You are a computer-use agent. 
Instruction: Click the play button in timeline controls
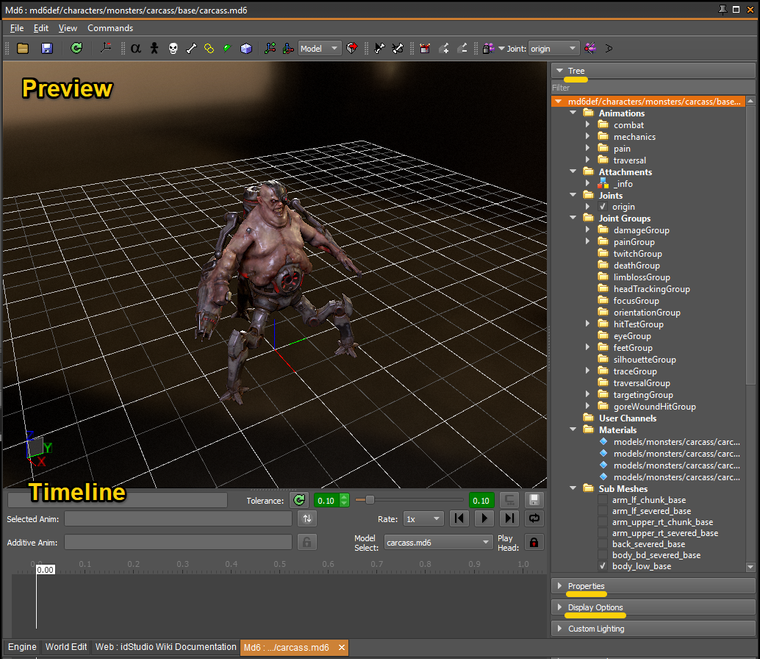pyautogui.click(x=484, y=518)
